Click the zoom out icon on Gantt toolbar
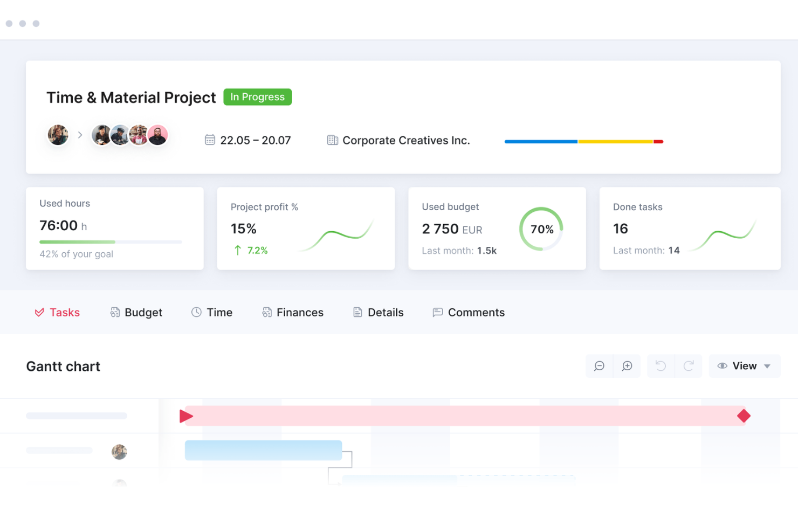Image resolution: width=798 pixels, height=532 pixels. (x=599, y=366)
